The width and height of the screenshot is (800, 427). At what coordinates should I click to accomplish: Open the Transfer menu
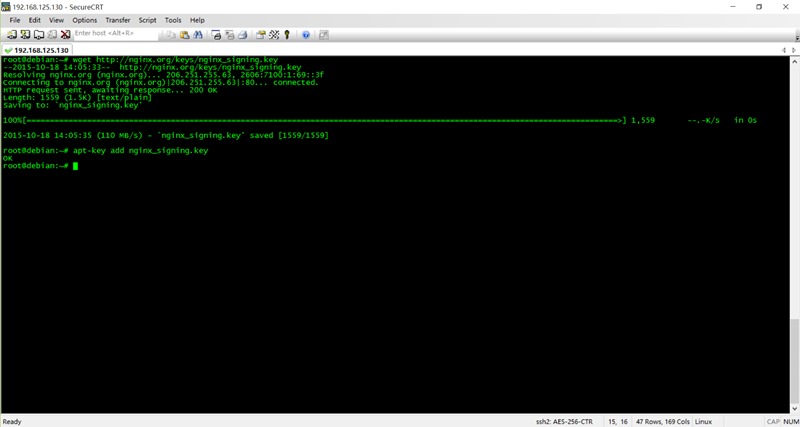(x=118, y=20)
